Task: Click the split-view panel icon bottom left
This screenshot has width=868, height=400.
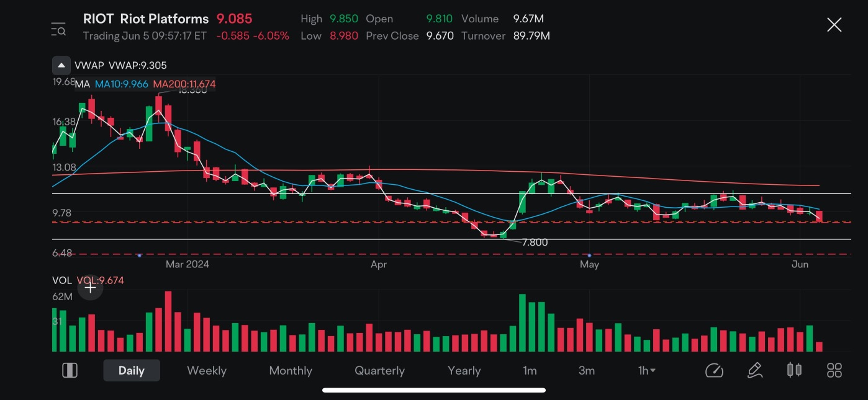Action: [x=70, y=370]
